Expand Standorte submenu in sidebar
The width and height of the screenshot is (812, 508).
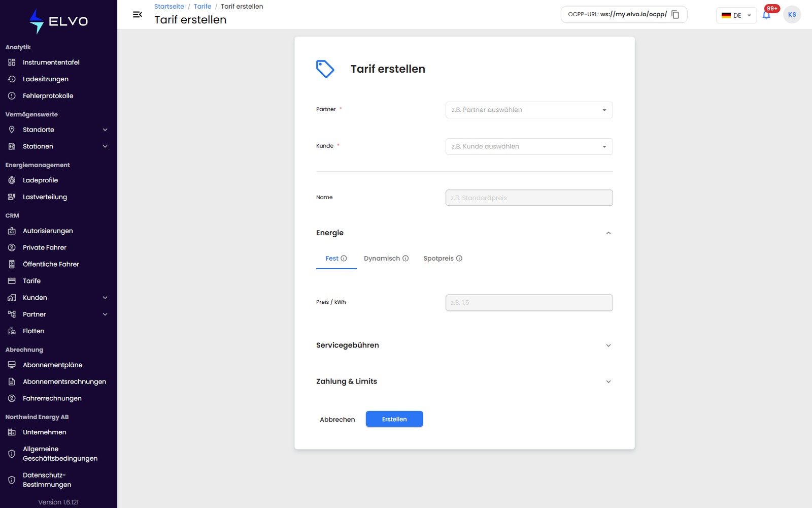(105, 130)
